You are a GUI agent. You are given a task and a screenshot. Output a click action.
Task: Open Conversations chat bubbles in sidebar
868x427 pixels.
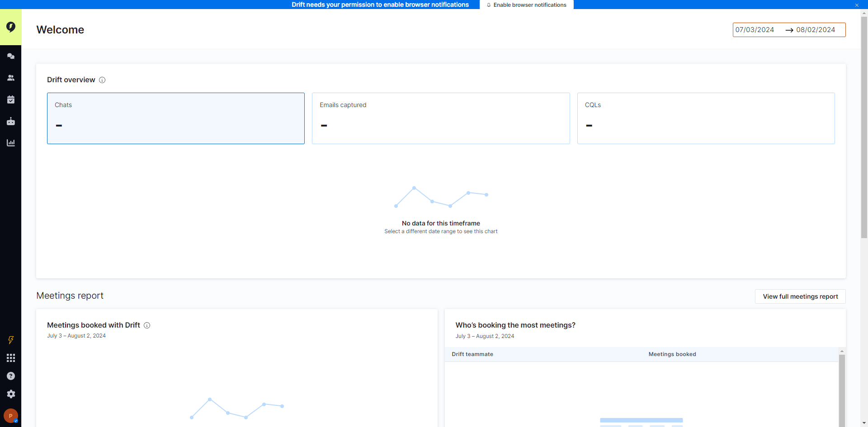[11, 56]
